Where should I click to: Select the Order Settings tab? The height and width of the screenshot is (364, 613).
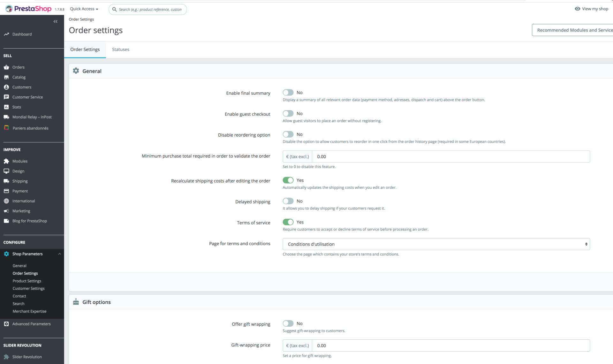click(85, 49)
